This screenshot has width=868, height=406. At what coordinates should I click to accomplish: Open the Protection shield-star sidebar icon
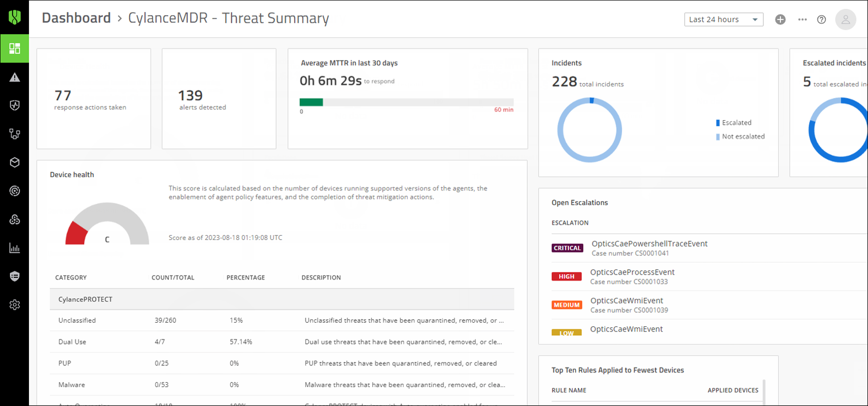coord(15,106)
